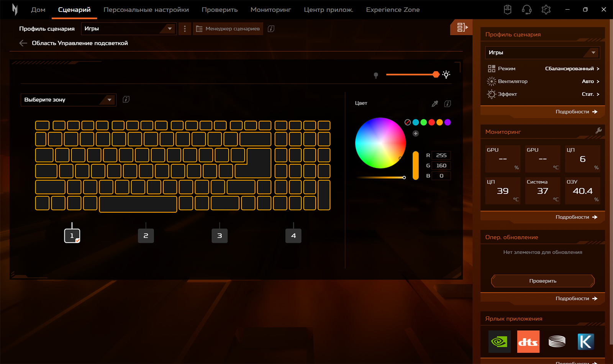Screen dimensions: 613x364
Task: Collapse the right sidebar panel
Action: [x=462, y=27]
